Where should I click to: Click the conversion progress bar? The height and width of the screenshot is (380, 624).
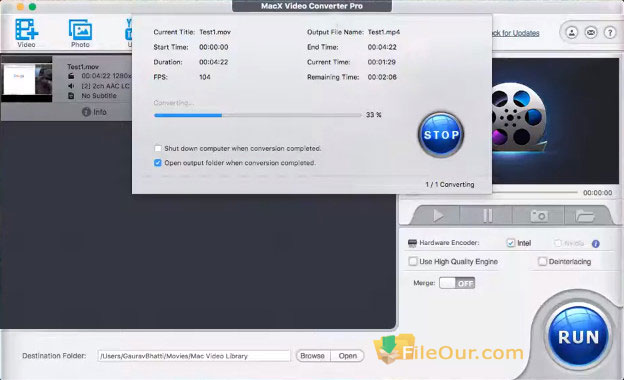click(x=257, y=115)
